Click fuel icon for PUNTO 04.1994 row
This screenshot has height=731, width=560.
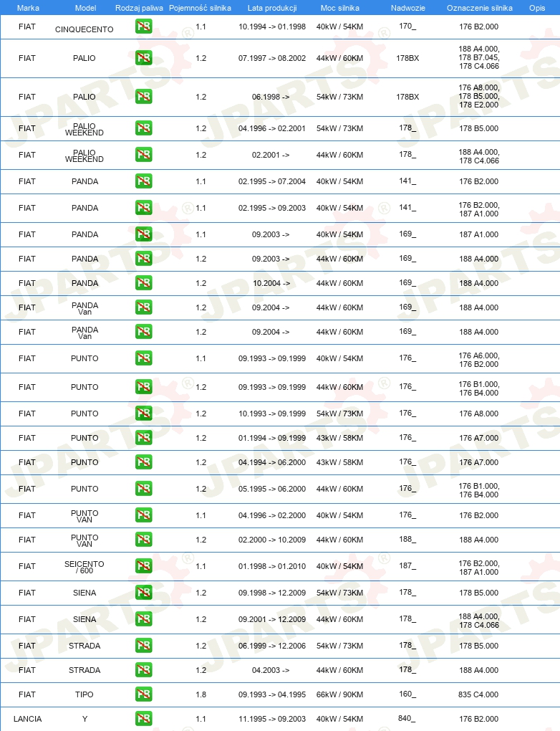tap(143, 462)
